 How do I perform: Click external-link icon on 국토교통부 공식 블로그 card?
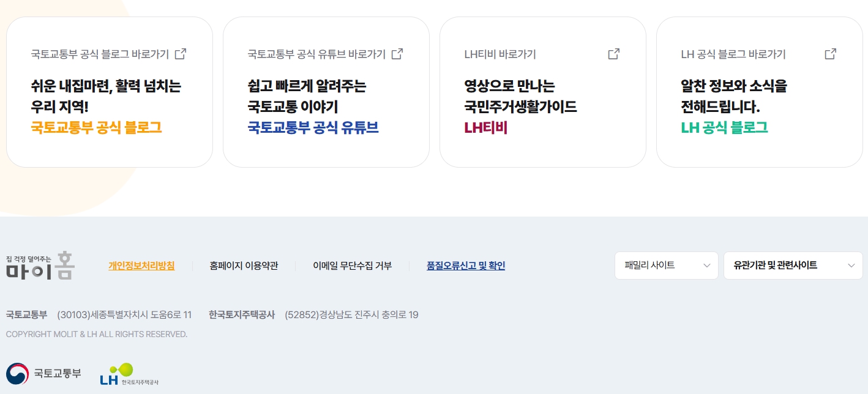[x=181, y=54]
